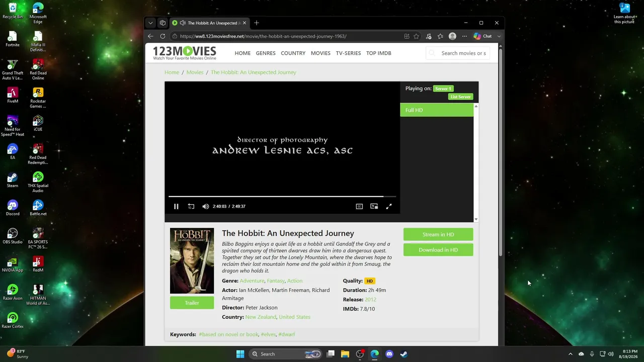Open the Fantasy genre link

[276, 281]
